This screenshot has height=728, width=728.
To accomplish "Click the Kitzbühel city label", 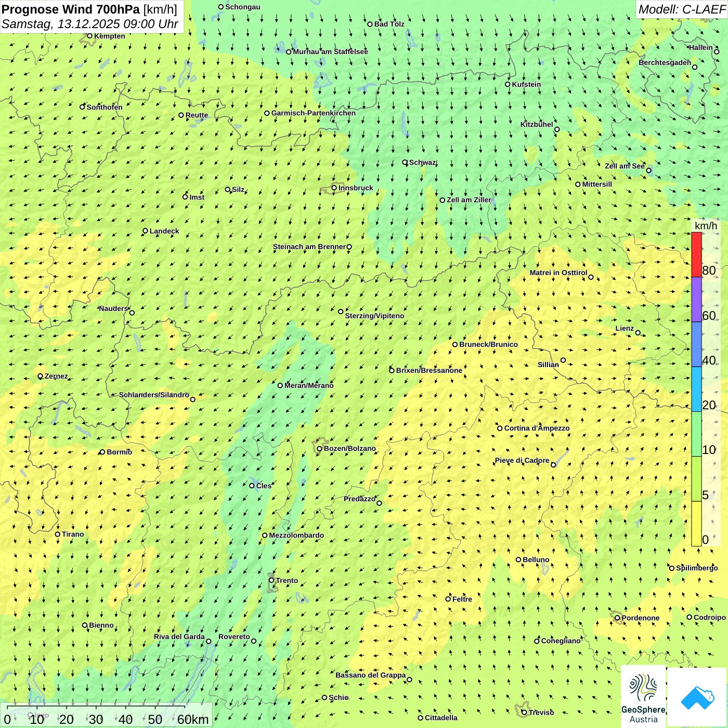I will [537, 124].
